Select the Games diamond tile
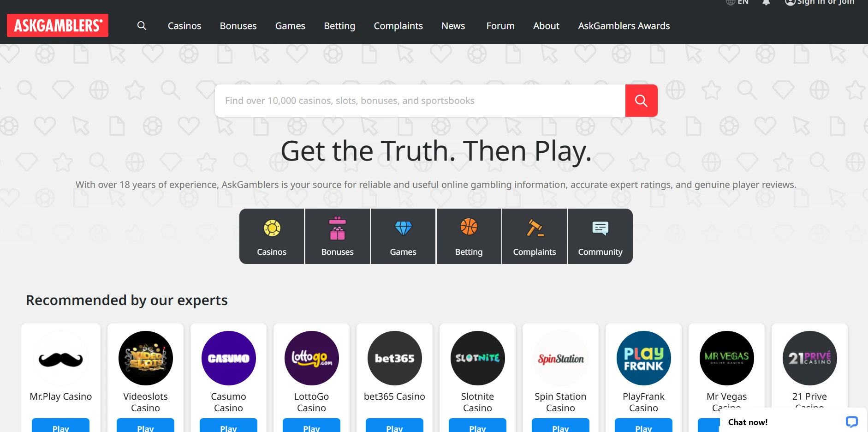868x432 pixels. point(403,236)
